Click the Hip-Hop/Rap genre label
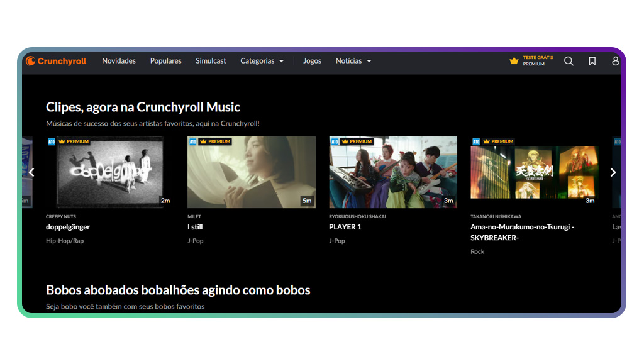Image resolution: width=644 pixels, height=337 pixels. (65, 241)
